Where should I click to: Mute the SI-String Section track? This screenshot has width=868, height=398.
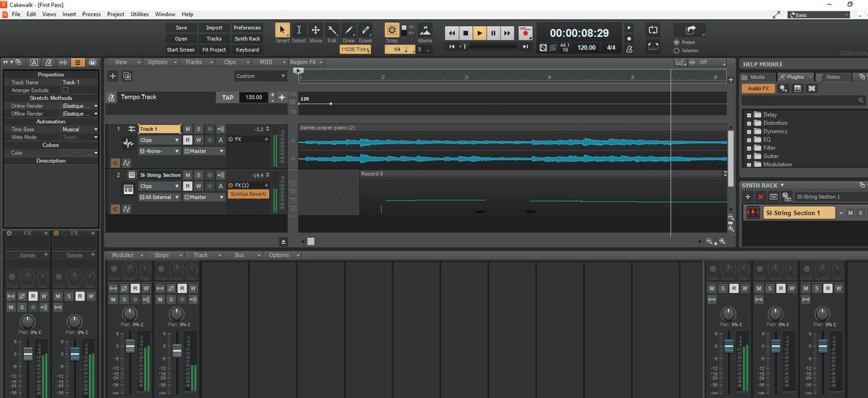[187, 175]
